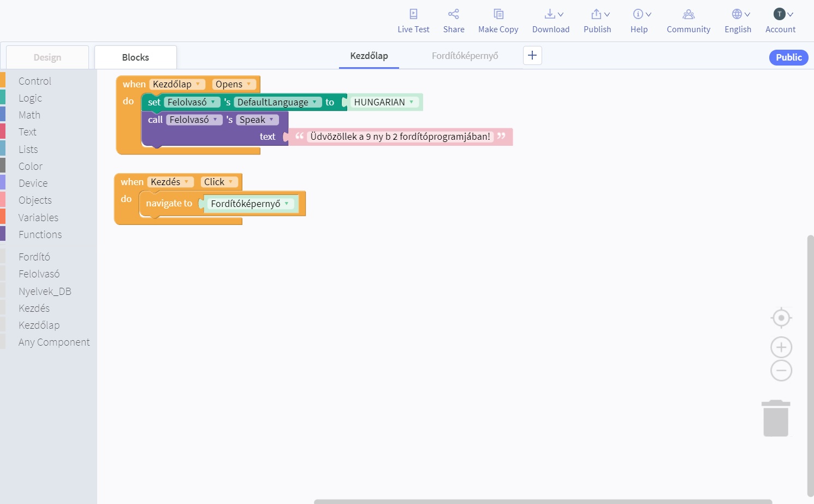Switch to the Design tab
This screenshot has width=814, height=504.
click(x=47, y=57)
